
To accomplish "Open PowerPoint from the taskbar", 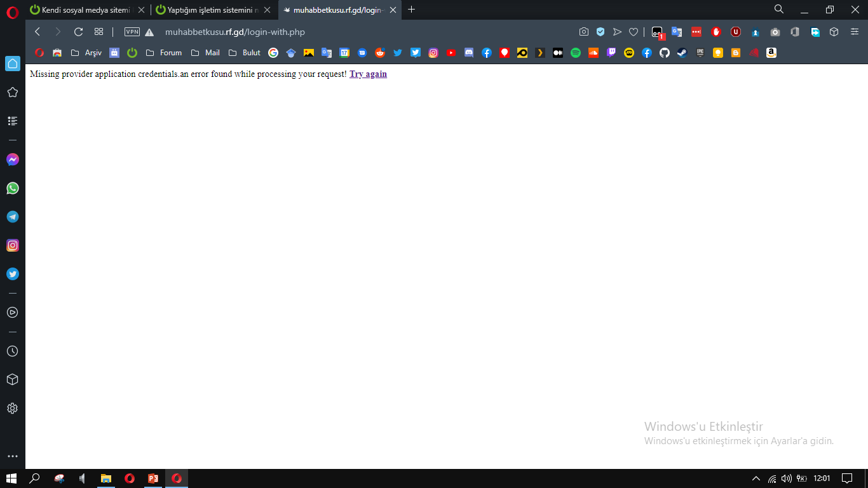I will [x=153, y=478].
